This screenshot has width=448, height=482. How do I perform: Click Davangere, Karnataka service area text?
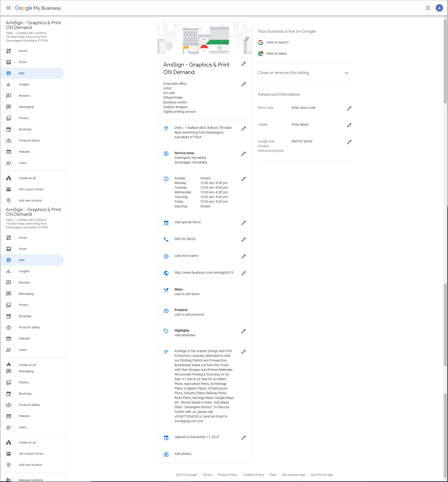[190, 158]
